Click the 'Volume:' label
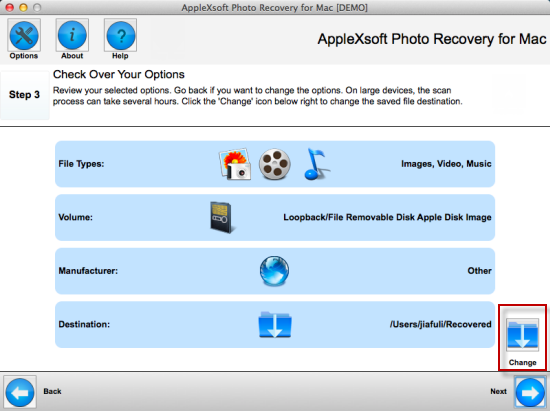The height and width of the screenshot is (411, 550). [x=75, y=217]
